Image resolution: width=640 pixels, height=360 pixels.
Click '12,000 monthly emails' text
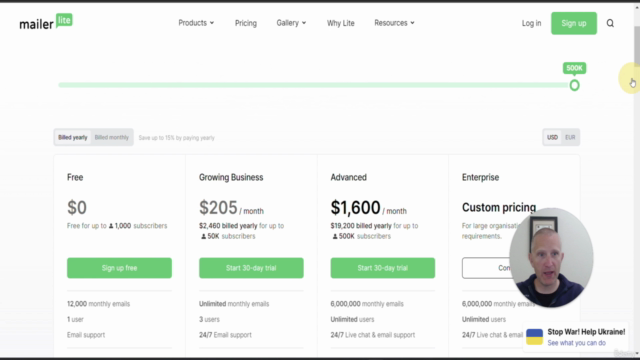(98, 304)
